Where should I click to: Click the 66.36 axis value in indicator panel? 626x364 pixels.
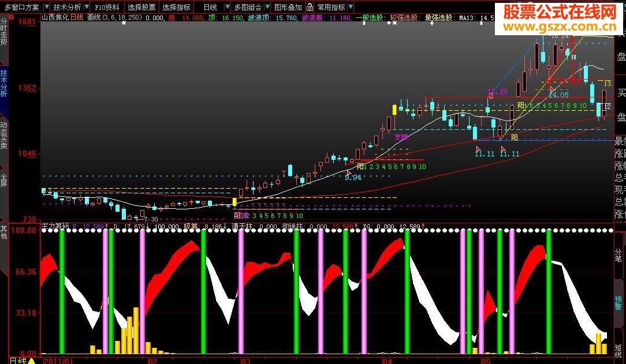25,272
